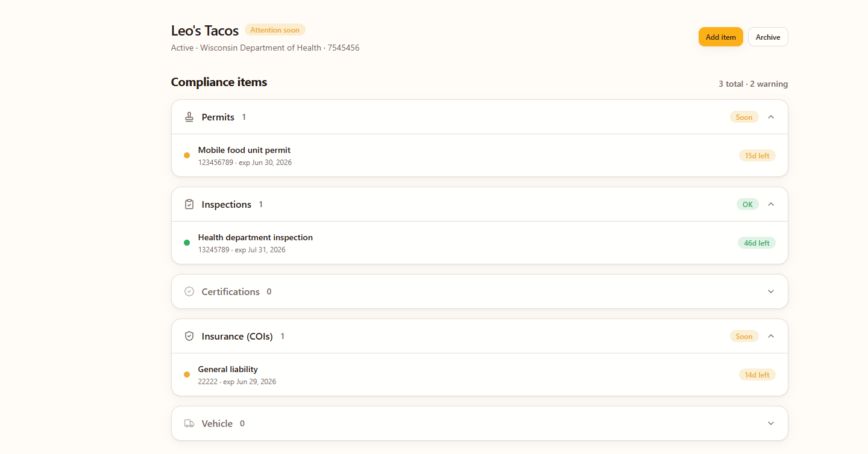Click the Vehicle truck icon
The width and height of the screenshot is (868, 454).
coord(189,424)
